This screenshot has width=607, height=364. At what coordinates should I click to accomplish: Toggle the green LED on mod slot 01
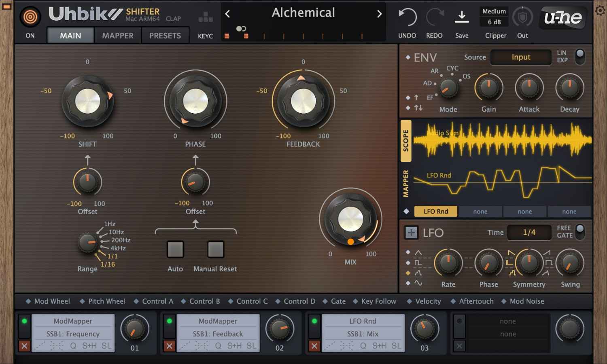tap(24, 321)
